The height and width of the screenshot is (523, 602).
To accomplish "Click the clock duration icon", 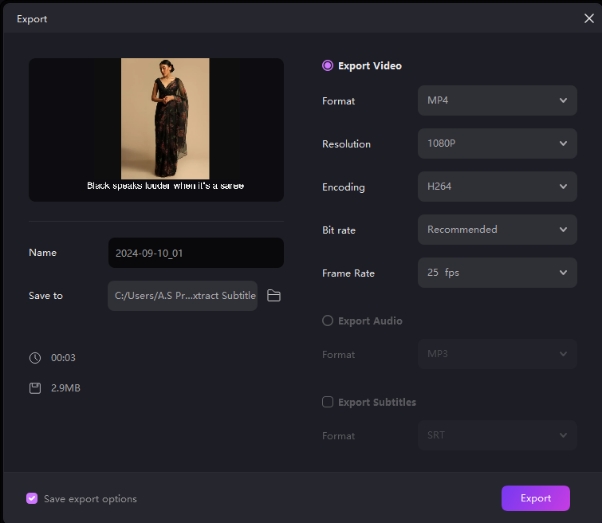I will [35, 357].
